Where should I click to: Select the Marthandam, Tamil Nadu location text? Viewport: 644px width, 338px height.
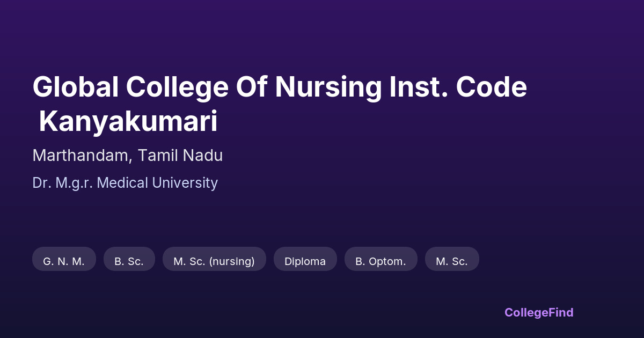[x=127, y=156]
